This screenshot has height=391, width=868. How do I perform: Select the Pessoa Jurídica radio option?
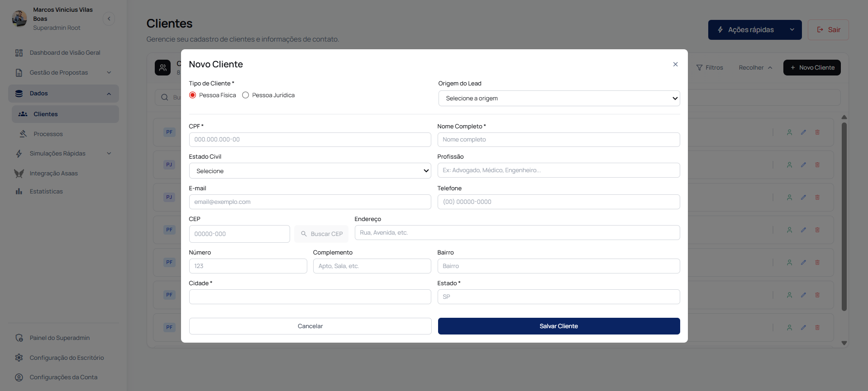coord(246,95)
